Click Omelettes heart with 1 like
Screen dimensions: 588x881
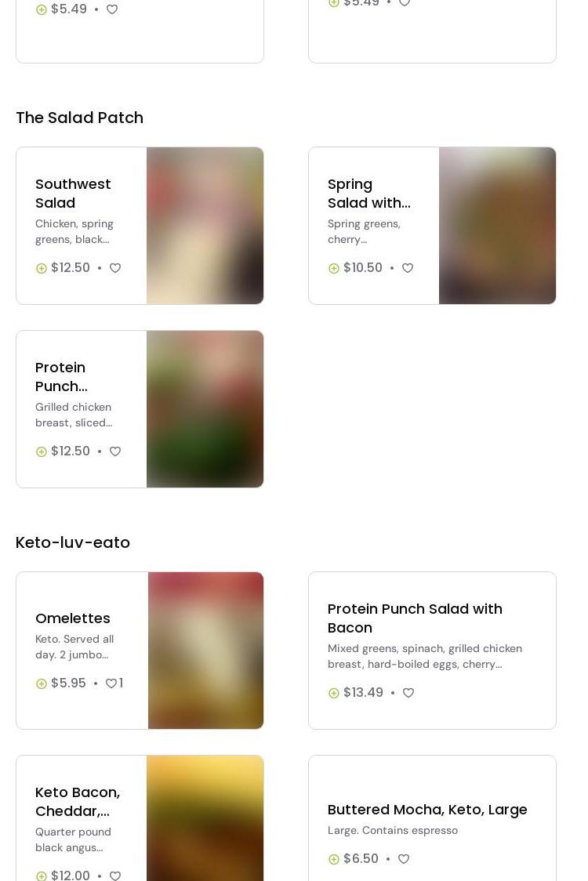tap(114, 683)
